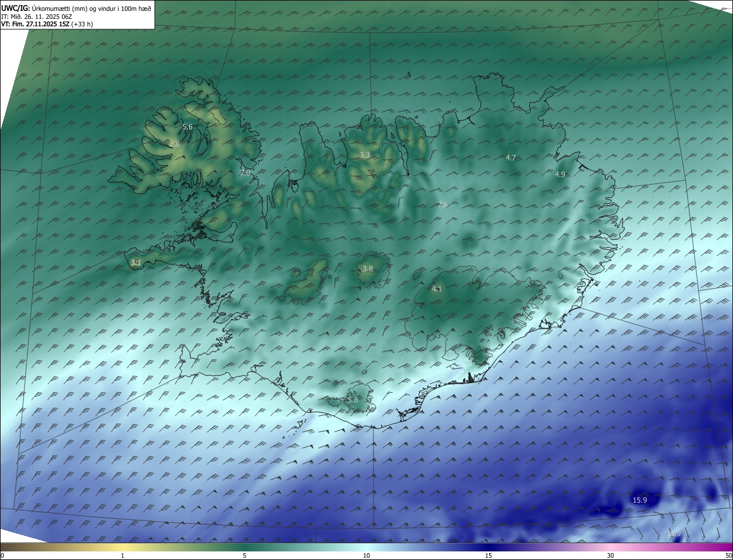Click the '30' tick on the color scale

click(x=610, y=555)
